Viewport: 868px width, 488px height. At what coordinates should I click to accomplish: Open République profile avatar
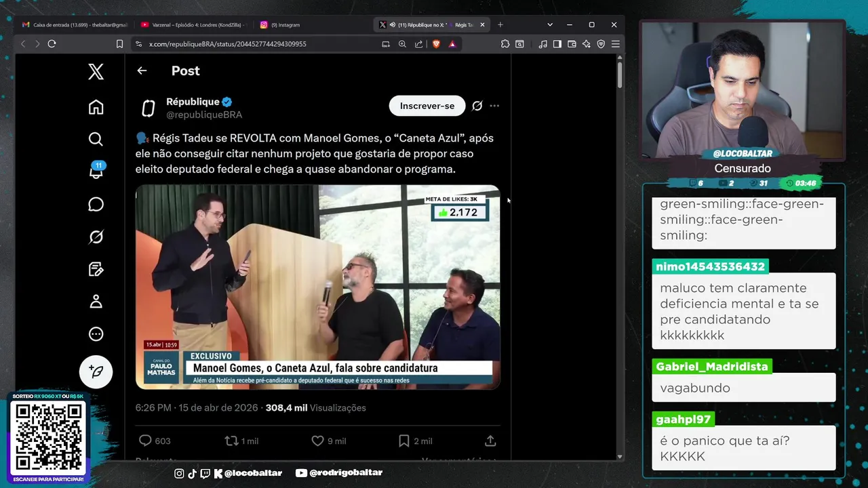click(149, 108)
